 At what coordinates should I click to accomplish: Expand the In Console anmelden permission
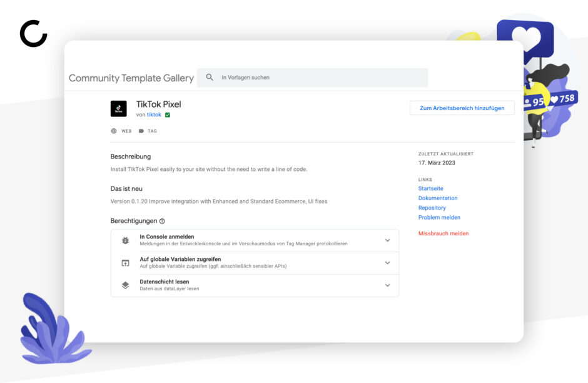[x=387, y=240]
